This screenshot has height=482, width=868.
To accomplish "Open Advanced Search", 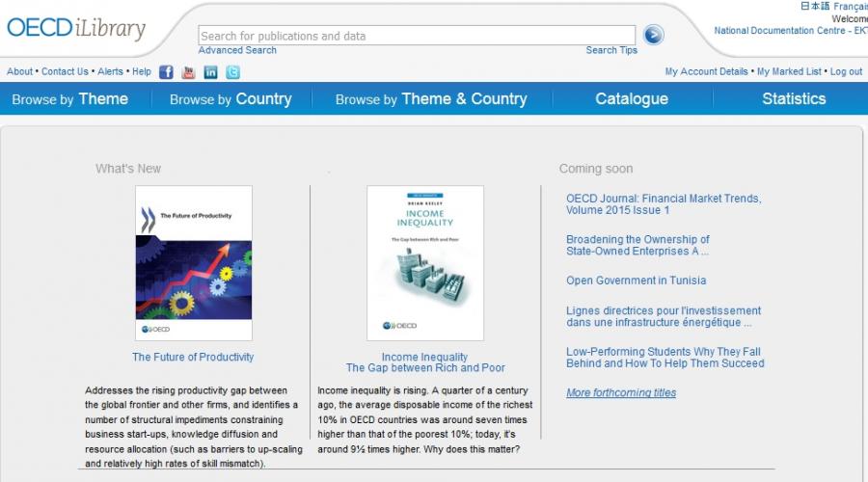I will pyautogui.click(x=237, y=50).
